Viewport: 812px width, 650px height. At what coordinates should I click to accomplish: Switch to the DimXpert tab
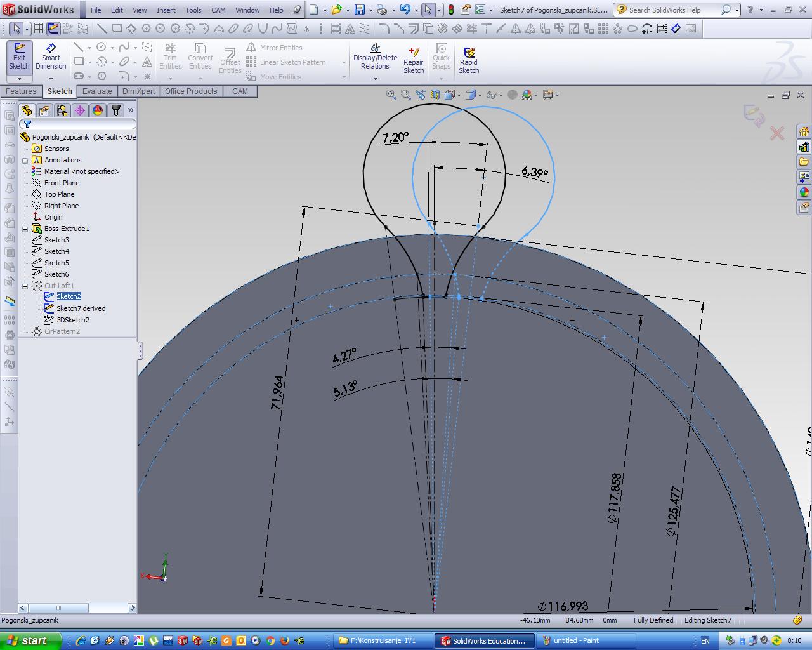(x=139, y=91)
